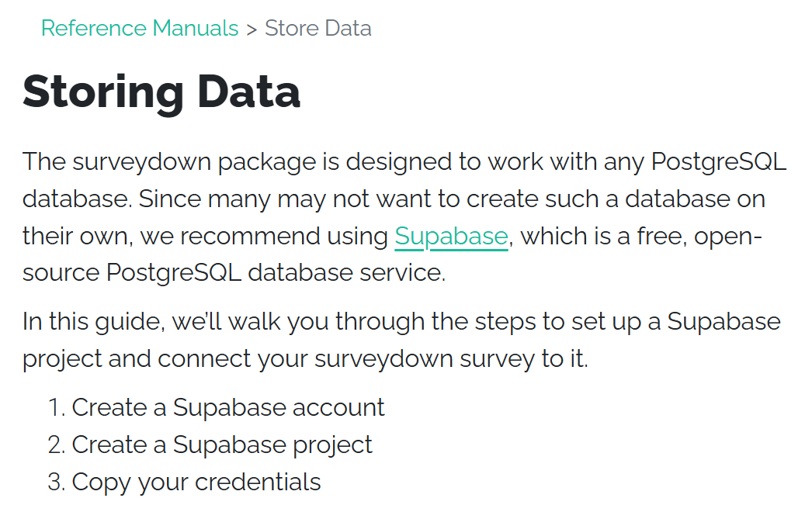Image resolution: width=812 pixels, height=505 pixels.
Task: Click list number 2 marker
Action: [x=55, y=444]
